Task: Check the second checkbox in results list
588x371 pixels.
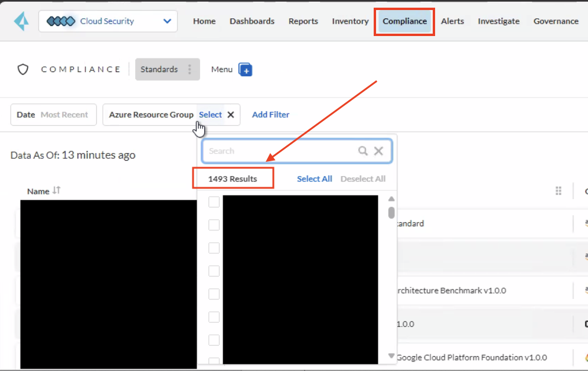Action: pos(214,225)
